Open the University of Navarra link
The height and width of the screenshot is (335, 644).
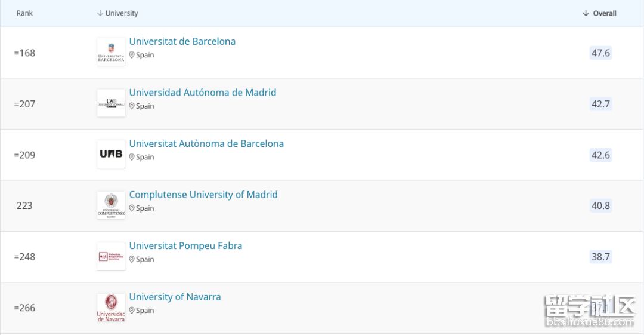175,297
